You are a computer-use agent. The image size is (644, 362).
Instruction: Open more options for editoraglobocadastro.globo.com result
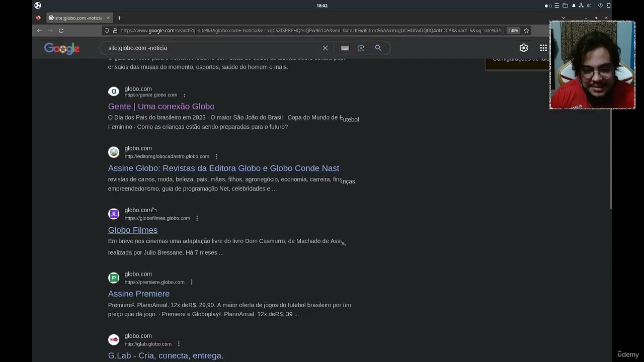[216, 156]
